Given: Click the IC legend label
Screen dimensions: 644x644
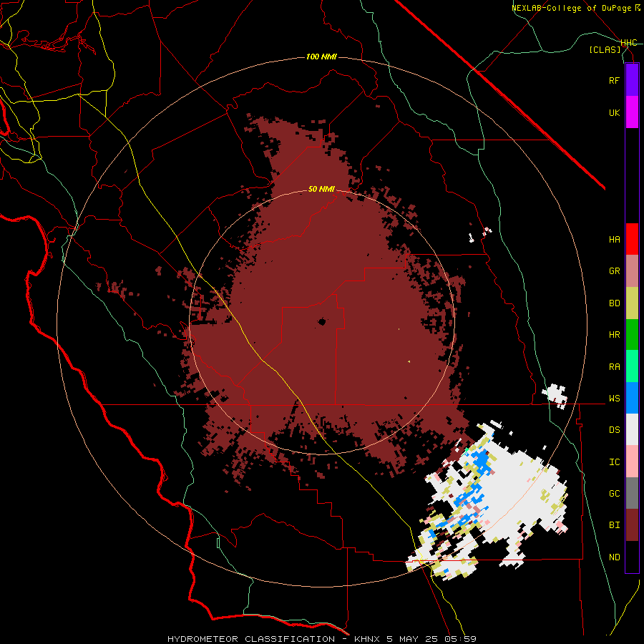Looking at the screenshot, I should click(614, 462).
